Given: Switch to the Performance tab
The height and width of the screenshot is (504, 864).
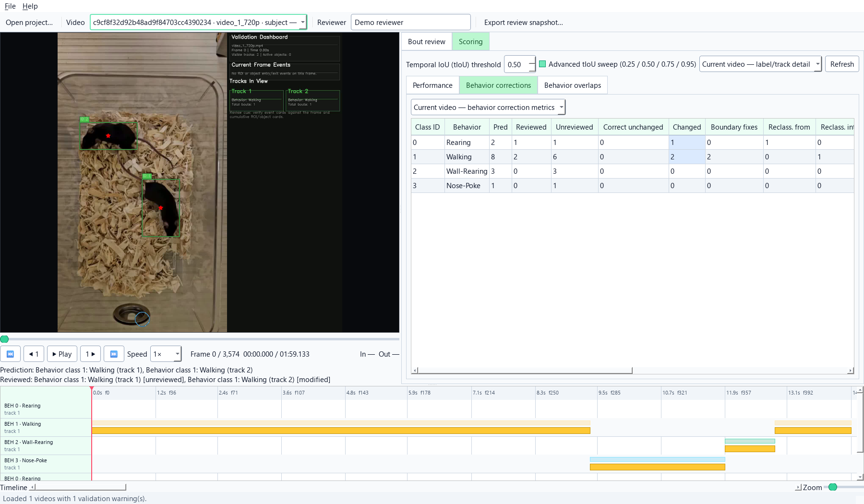Looking at the screenshot, I should [432, 85].
